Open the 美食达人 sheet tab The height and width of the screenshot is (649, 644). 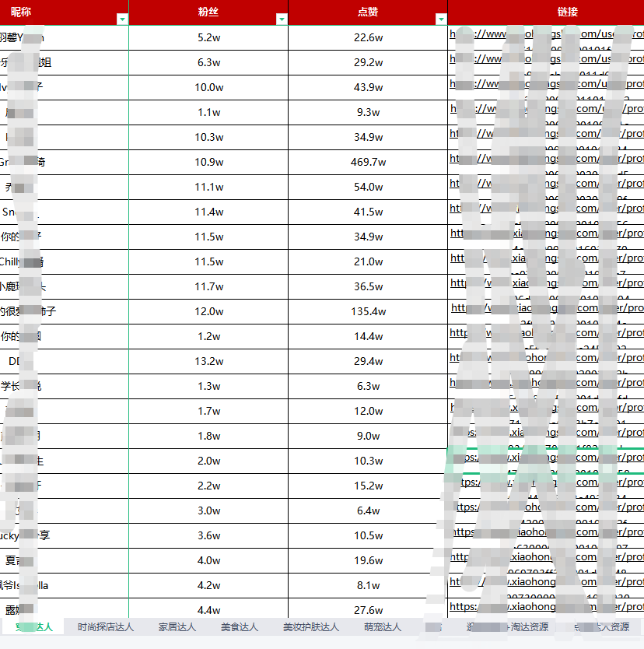coord(240,626)
